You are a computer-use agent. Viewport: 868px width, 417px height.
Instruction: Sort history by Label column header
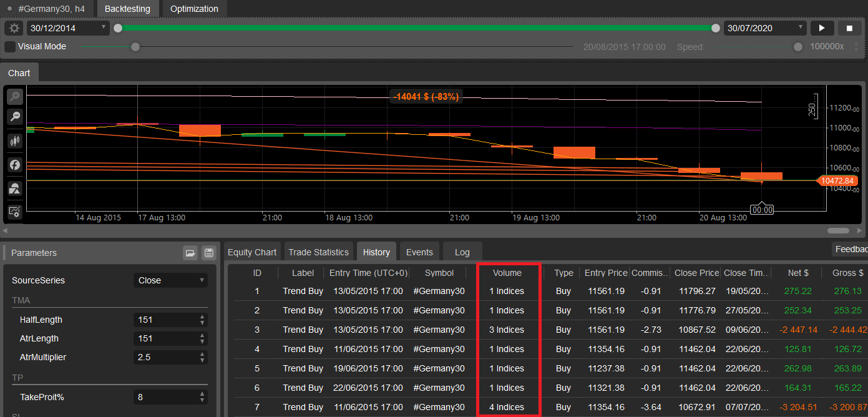pos(303,273)
